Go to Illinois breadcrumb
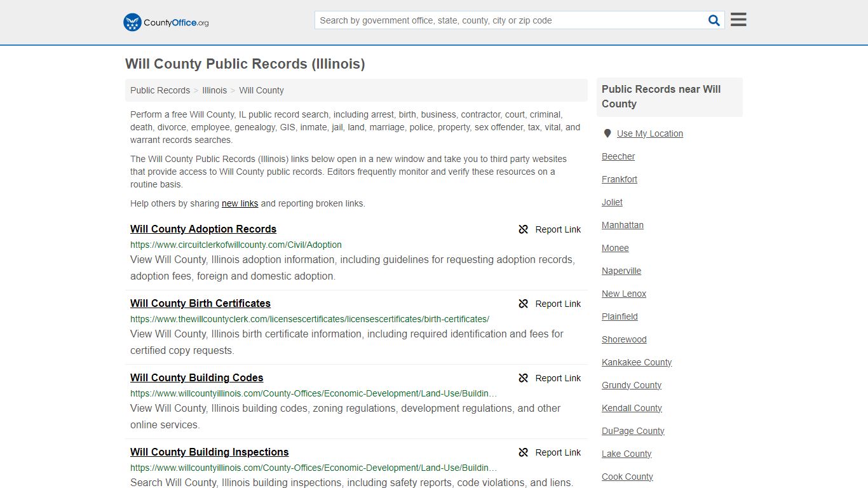Viewport: 868px width, 488px height. (x=215, y=90)
